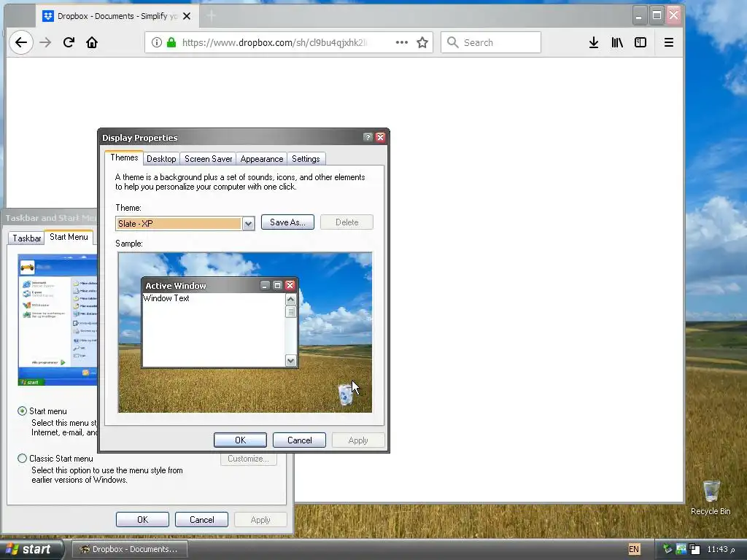
Task: Open the Settings tab in Display Properties
Action: (x=306, y=158)
